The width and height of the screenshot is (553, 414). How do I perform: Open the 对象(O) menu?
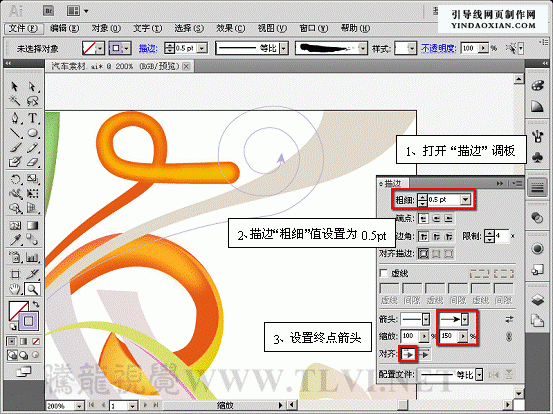click(106, 28)
